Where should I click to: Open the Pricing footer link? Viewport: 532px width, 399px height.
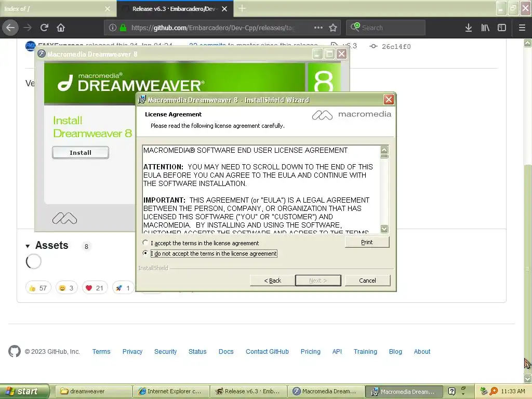coord(311,352)
